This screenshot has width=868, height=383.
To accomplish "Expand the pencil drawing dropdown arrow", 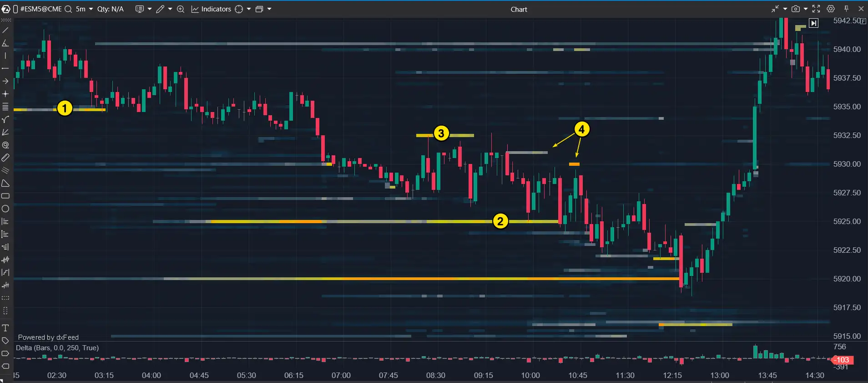I will pyautogui.click(x=170, y=9).
